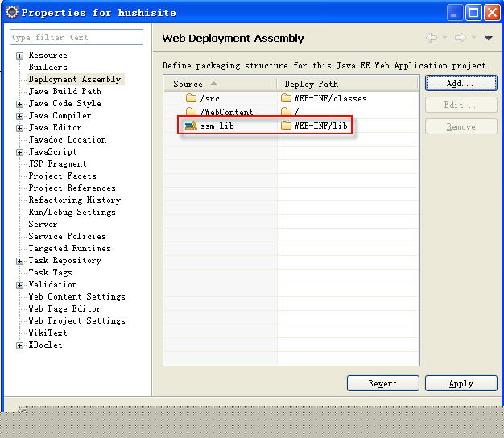Click the properties window gear icon
The image size is (504, 438).
click(12, 12)
